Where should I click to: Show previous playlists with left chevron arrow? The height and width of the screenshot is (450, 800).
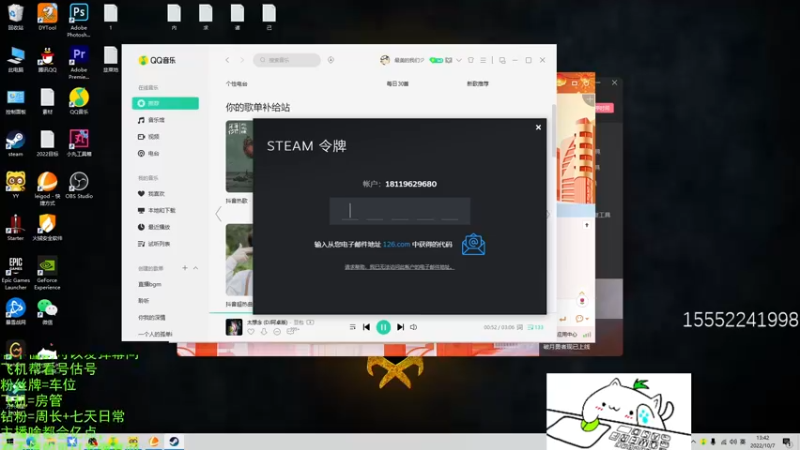coord(218,213)
